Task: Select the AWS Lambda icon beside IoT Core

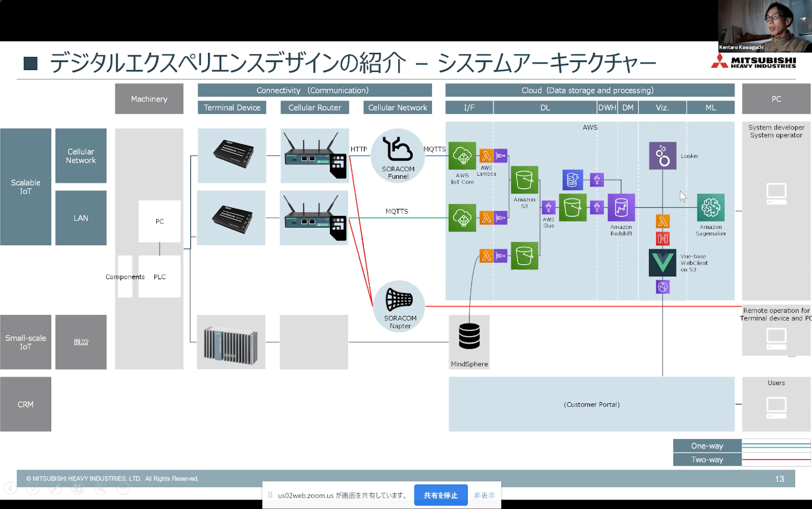Action: coord(487,155)
